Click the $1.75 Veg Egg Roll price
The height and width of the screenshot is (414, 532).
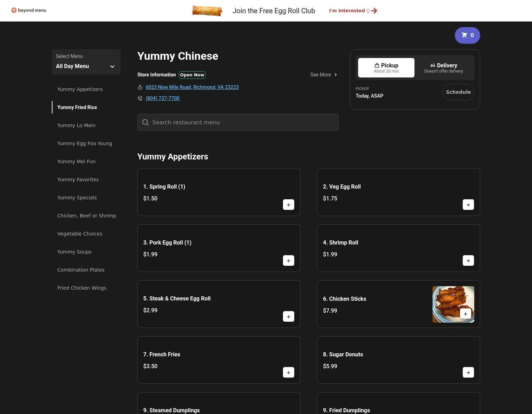click(x=330, y=199)
